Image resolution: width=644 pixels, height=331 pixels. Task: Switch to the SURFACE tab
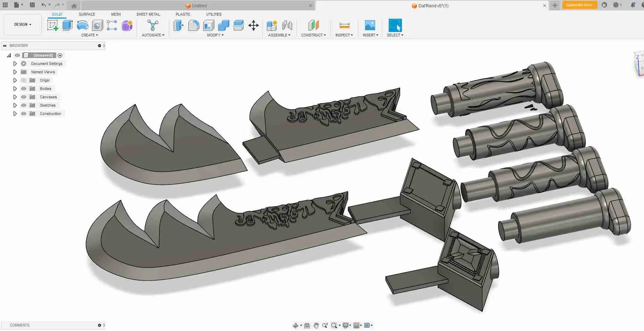tap(87, 14)
